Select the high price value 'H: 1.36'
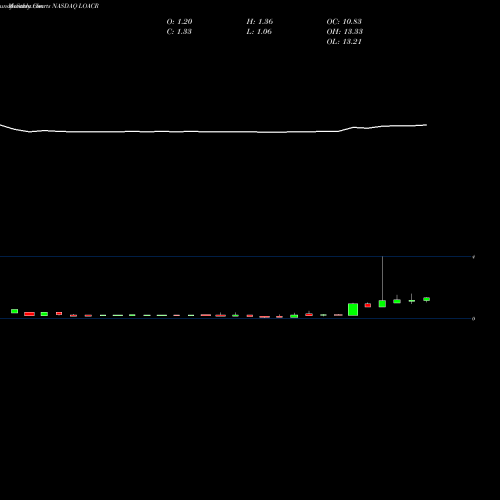 [260, 22]
